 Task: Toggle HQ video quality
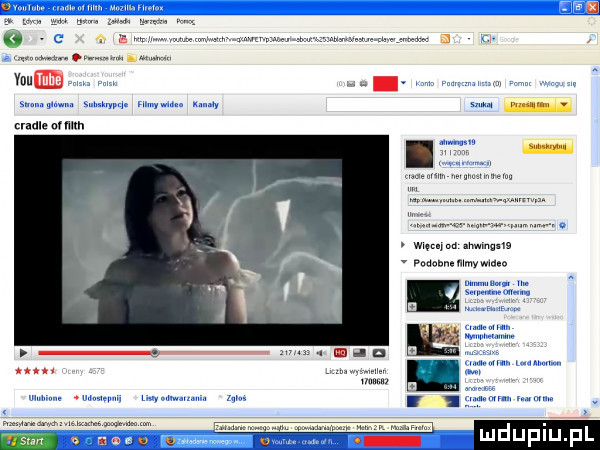tap(340, 353)
